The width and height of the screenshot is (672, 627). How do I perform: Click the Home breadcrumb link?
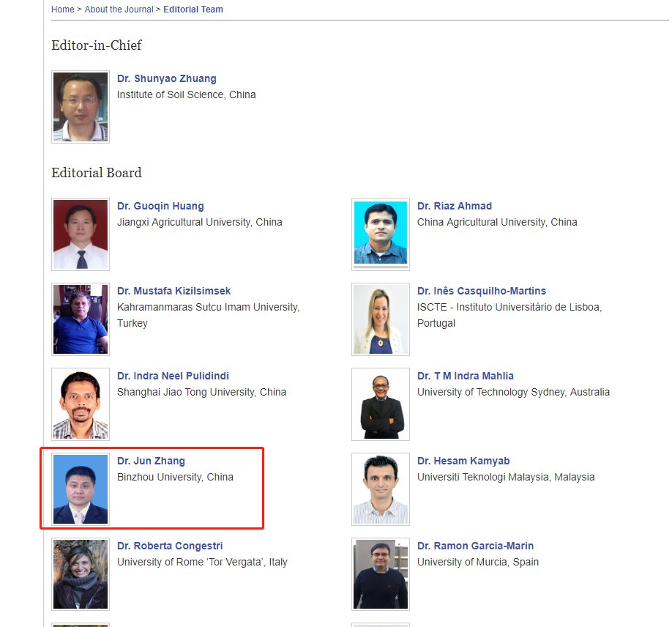coord(62,10)
